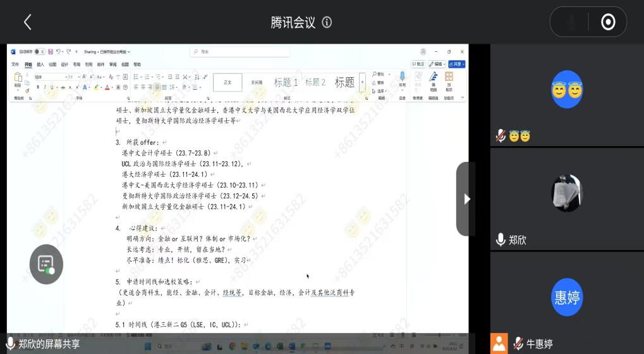Open the 插入 ribbon tab
644x354 pixels.
(x=40, y=64)
